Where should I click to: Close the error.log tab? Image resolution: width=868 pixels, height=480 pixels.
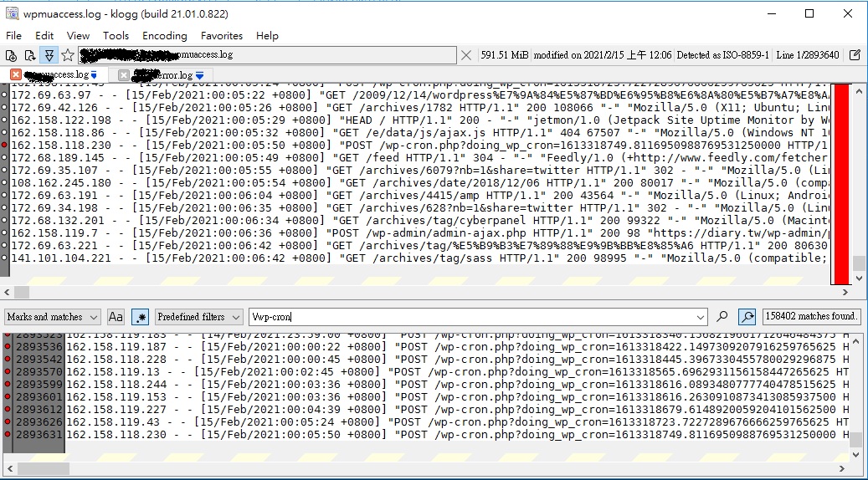click(124, 75)
